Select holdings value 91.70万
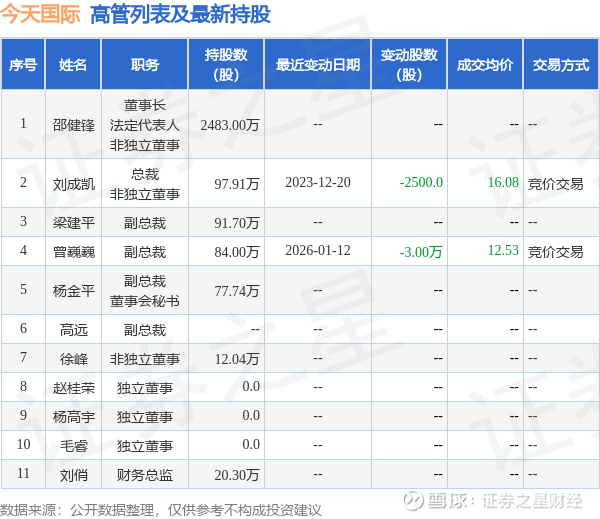600x519 pixels. [236, 223]
